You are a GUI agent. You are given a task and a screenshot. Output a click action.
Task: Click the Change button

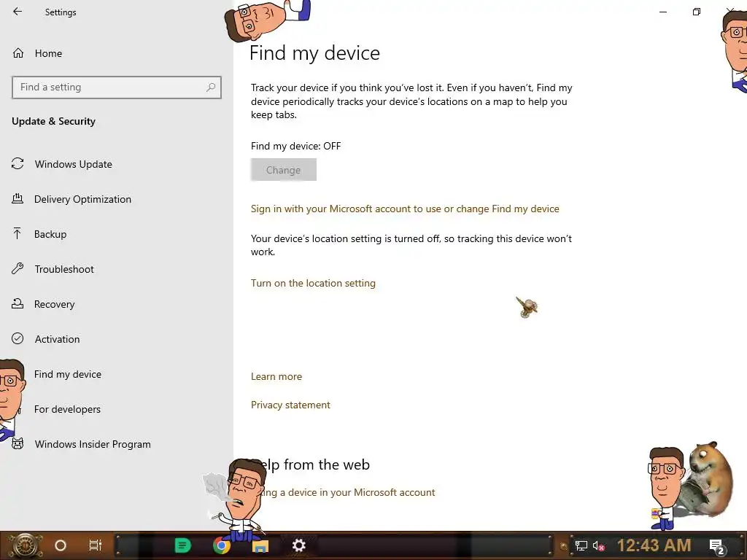tap(284, 170)
